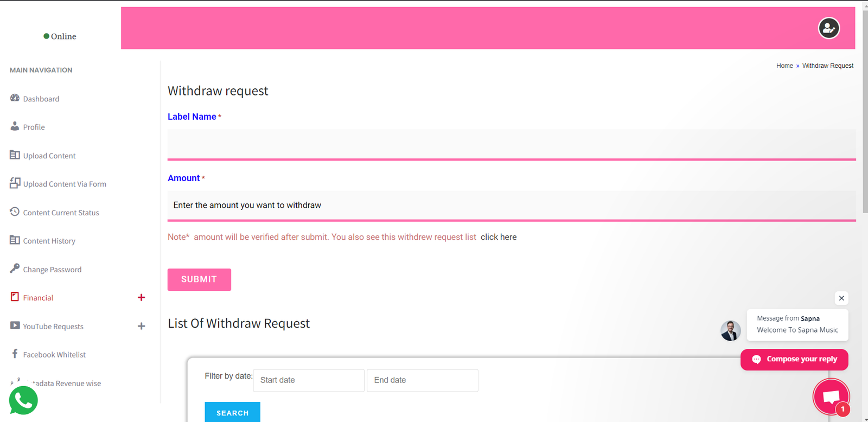Click the blue Search button
The image size is (868, 422).
tap(232, 412)
